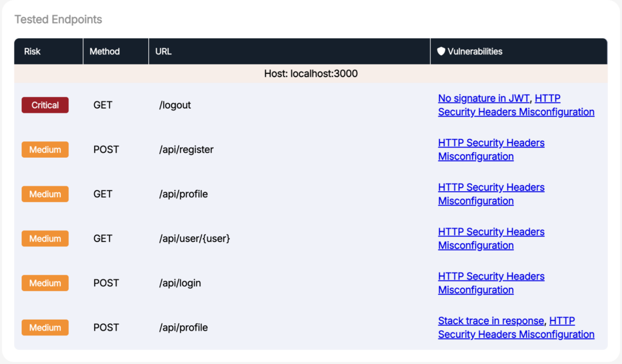Click the URL column header
The height and width of the screenshot is (364, 622).
[163, 52]
